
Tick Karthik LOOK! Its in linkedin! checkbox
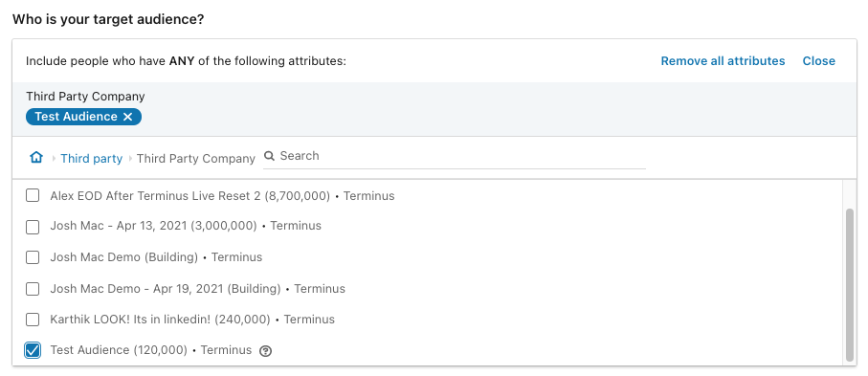[33, 320]
